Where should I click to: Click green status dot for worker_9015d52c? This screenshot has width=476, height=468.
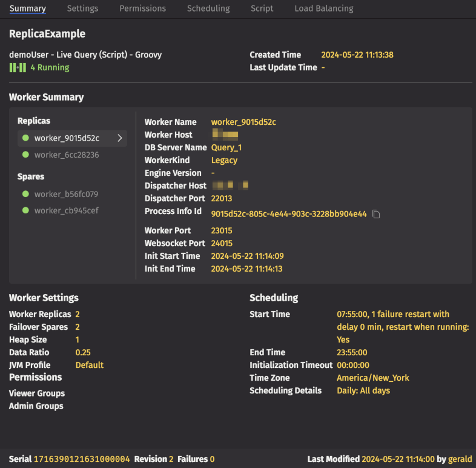(x=25, y=138)
